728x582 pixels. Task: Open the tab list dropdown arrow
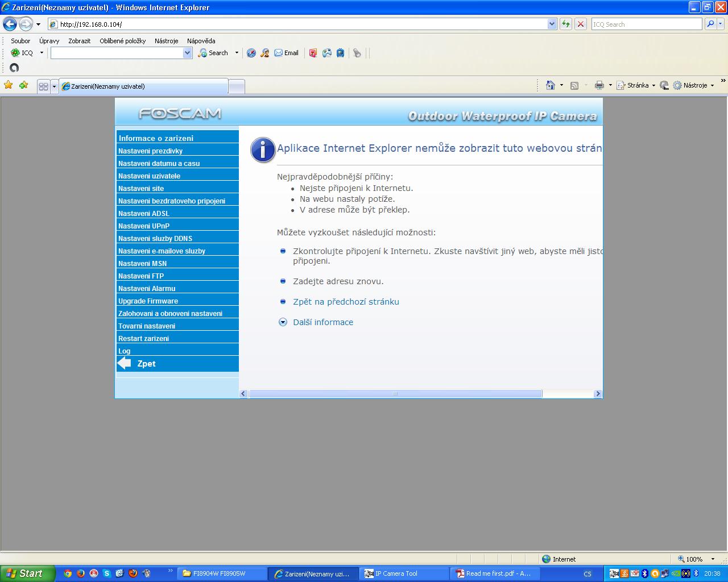coord(55,86)
